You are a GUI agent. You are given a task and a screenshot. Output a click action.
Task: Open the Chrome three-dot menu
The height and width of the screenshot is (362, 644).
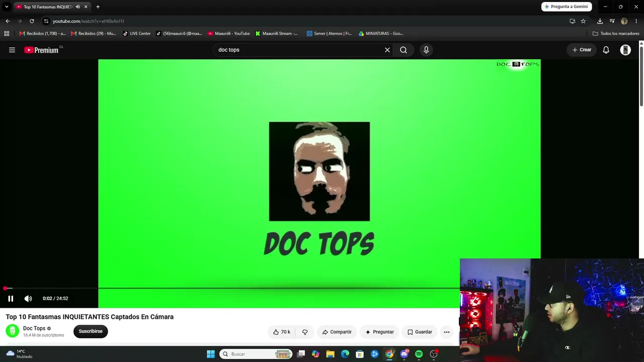636,21
